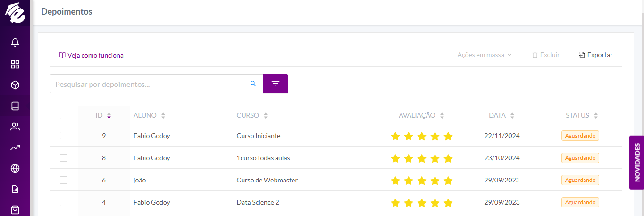Viewport: 644px width, 216px height.
Task: Click second star in 1curso todas aulas row
Action: point(409,158)
